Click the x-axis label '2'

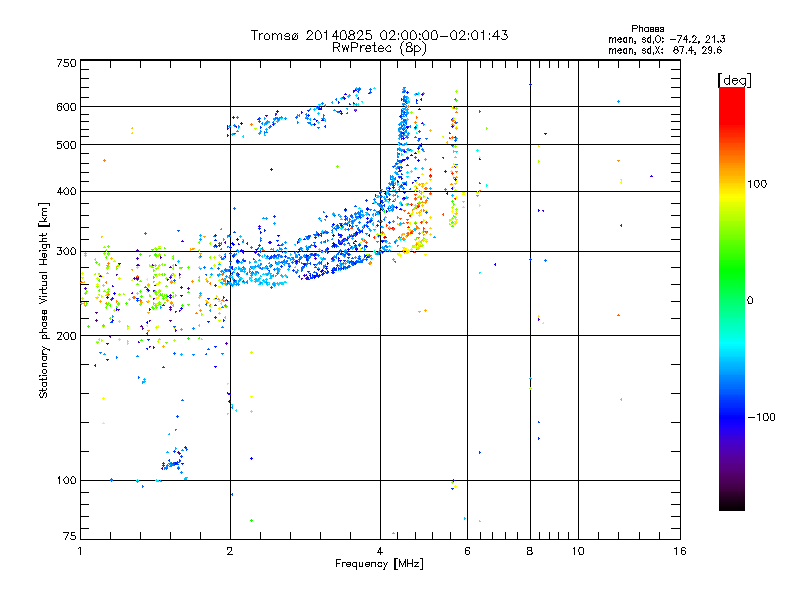(230, 551)
